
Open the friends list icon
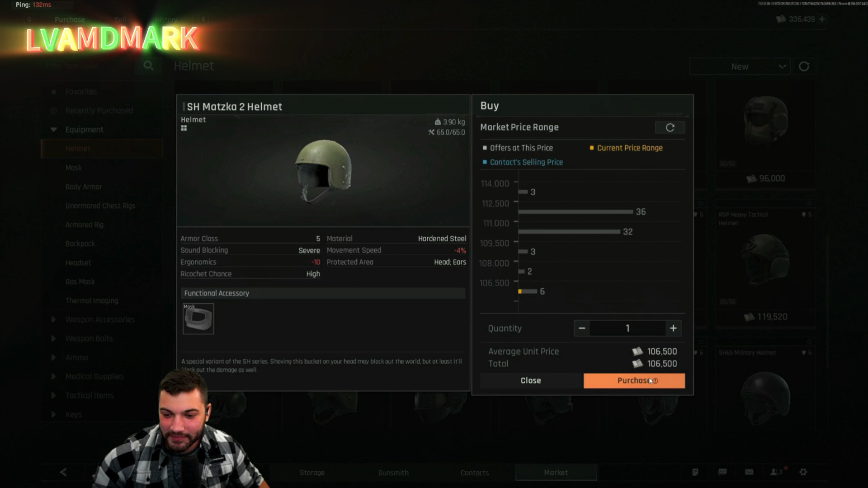point(775,472)
